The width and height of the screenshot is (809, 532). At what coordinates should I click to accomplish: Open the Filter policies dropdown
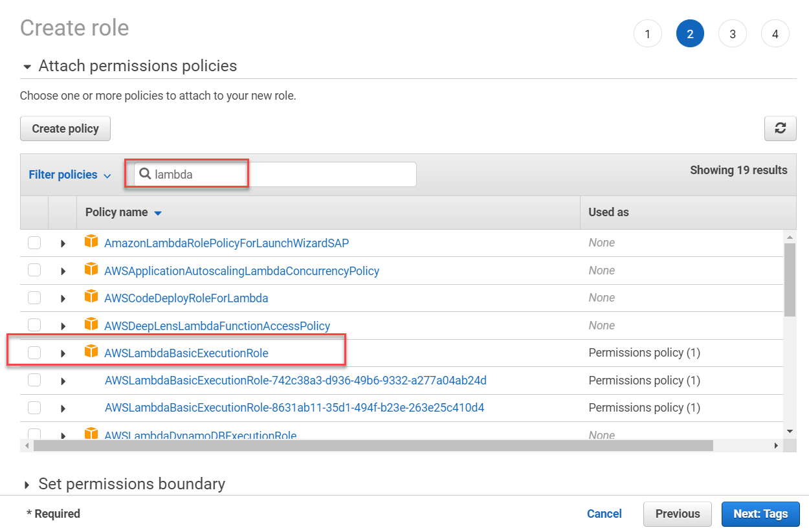pos(69,174)
